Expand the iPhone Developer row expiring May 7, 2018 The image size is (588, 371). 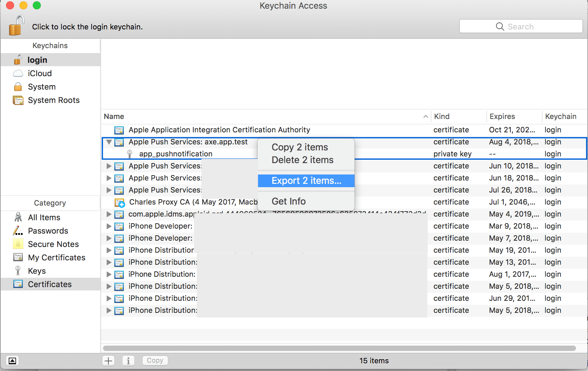click(x=109, y=238)
